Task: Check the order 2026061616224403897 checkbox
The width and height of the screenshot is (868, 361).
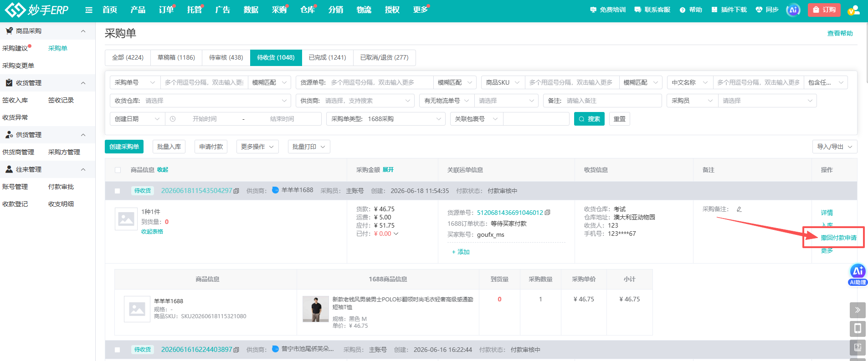Action: click(x=118, y=350)
